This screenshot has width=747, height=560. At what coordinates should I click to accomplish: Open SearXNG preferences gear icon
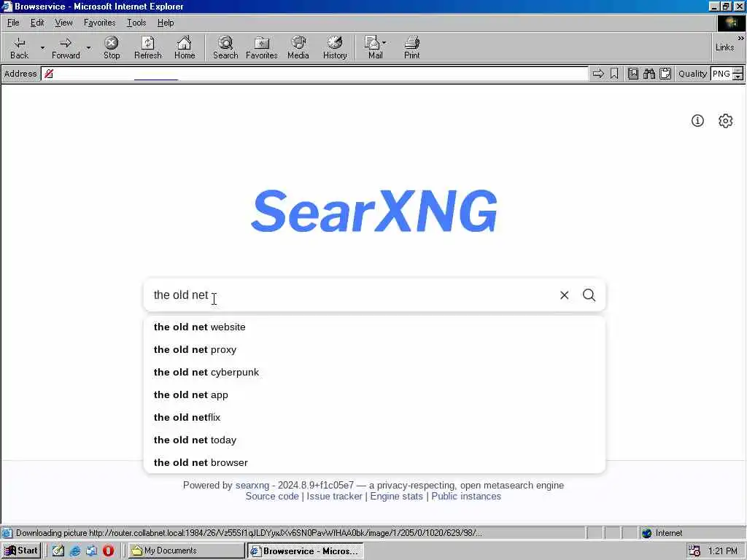726,121
